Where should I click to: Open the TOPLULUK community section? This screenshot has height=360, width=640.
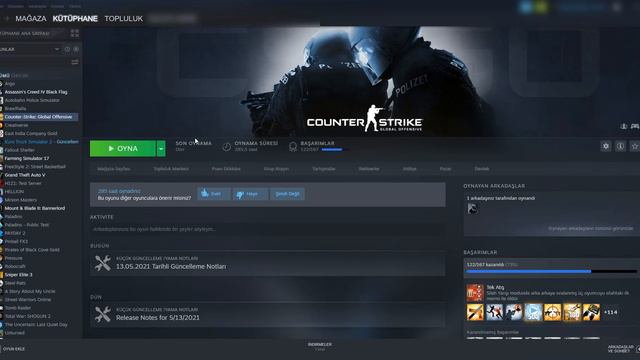(x=124, y=19)
